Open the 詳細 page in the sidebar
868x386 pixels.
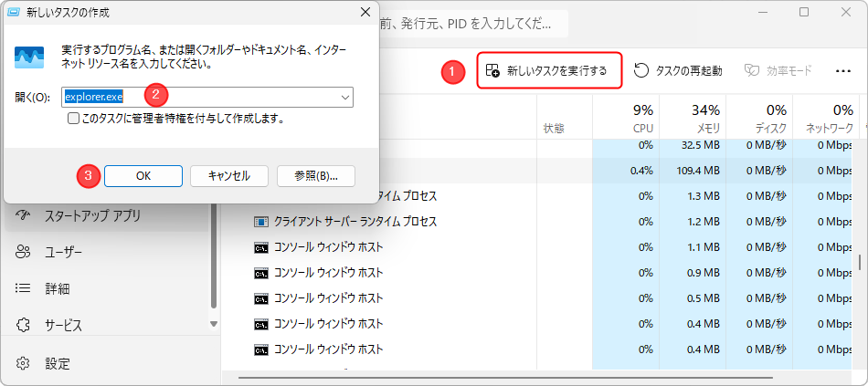tap(106, 288)
